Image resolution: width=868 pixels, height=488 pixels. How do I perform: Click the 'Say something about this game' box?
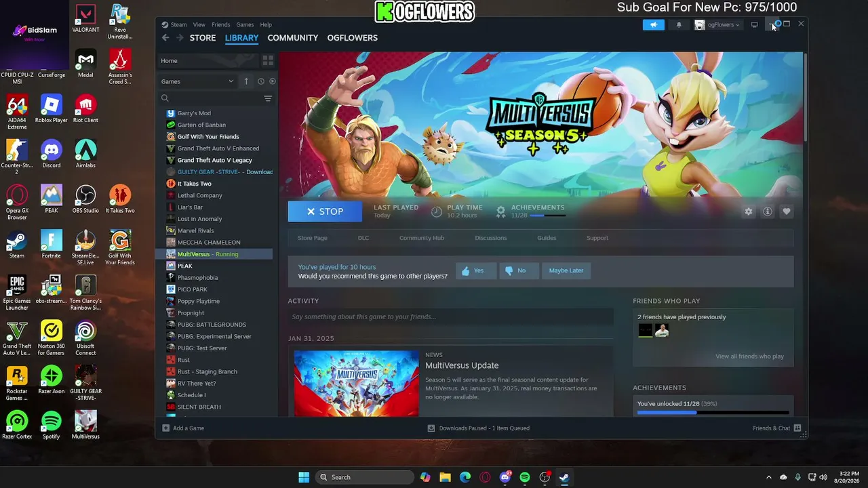(x=450, y=317)
